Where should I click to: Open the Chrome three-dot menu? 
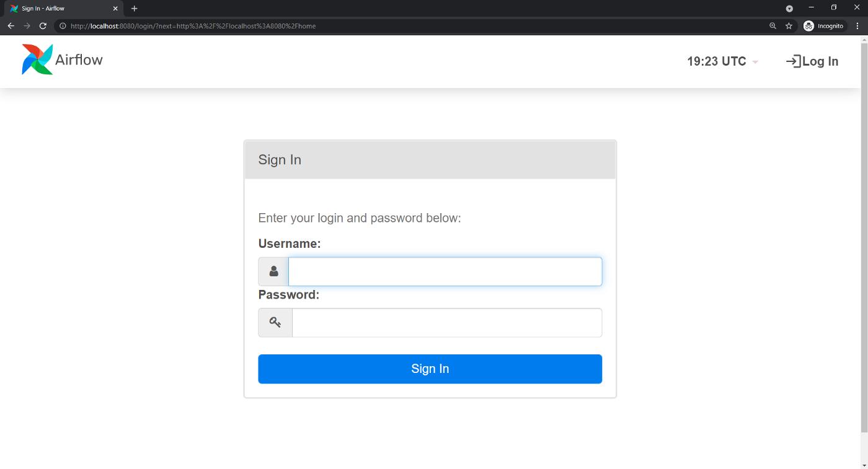857,26
